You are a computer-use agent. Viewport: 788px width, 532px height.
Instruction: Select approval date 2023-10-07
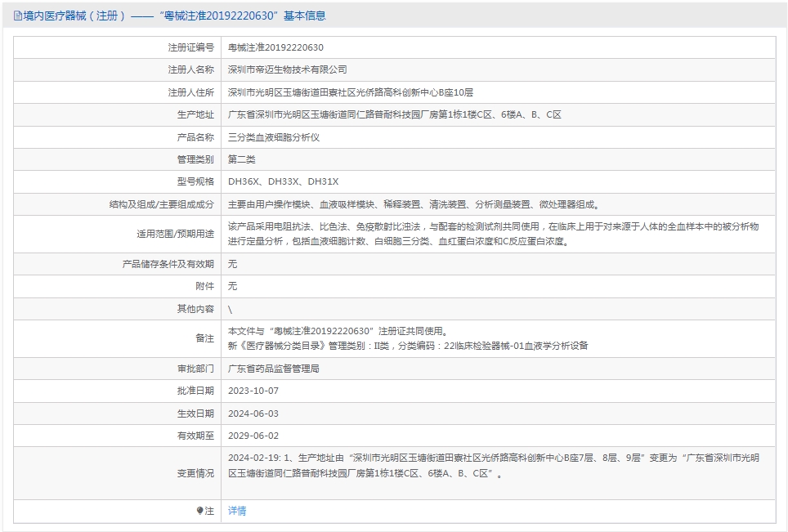[x=253, y=391]
